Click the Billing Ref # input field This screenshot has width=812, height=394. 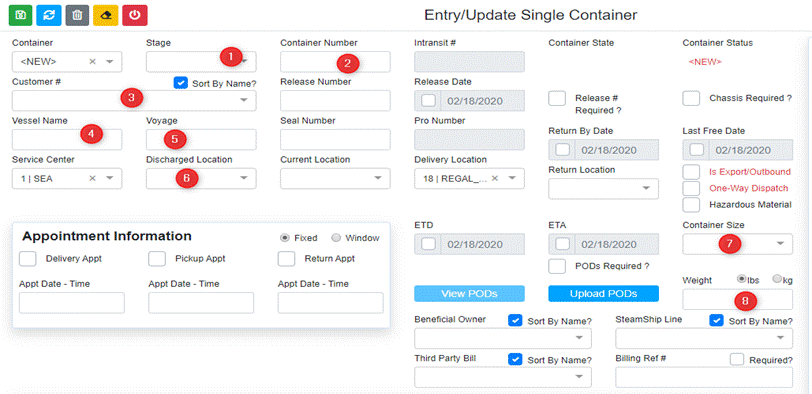704,377
